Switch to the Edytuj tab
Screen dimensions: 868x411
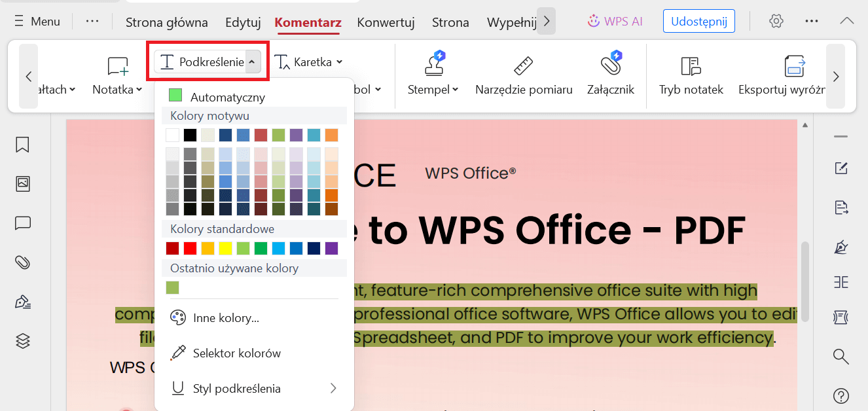pos(243,22)
